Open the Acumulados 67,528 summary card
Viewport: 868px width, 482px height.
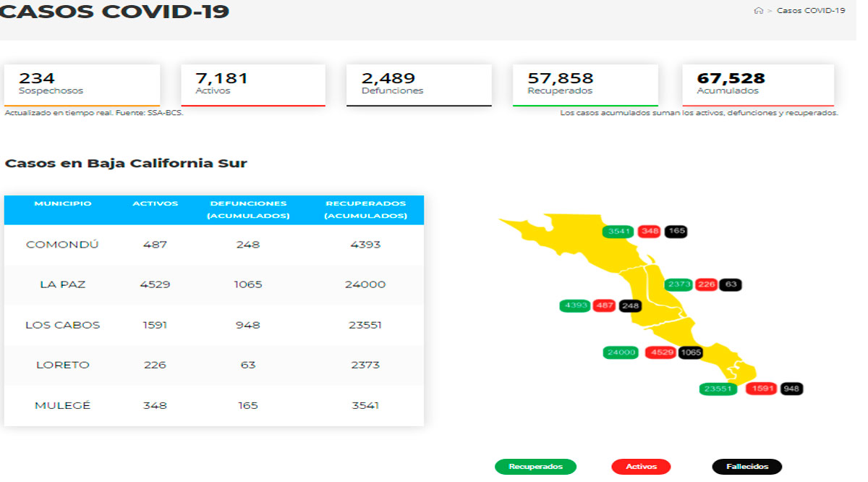[x=757, y=85]
